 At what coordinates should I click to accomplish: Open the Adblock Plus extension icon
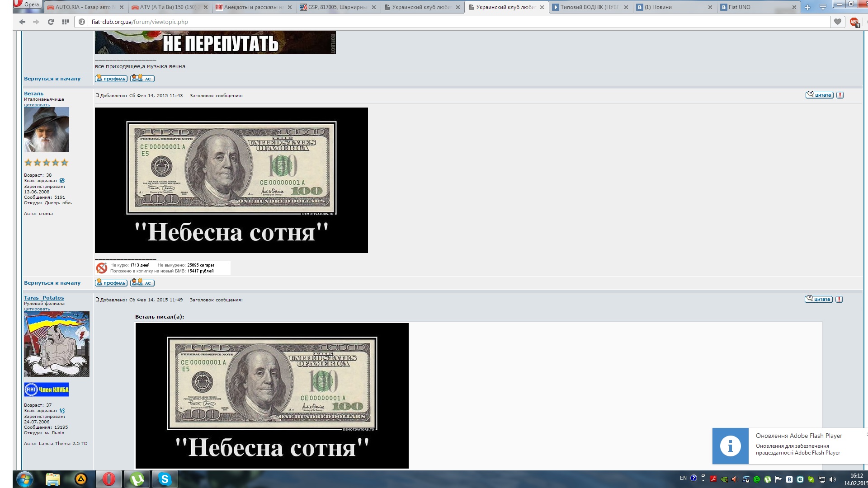pos(854,22)
